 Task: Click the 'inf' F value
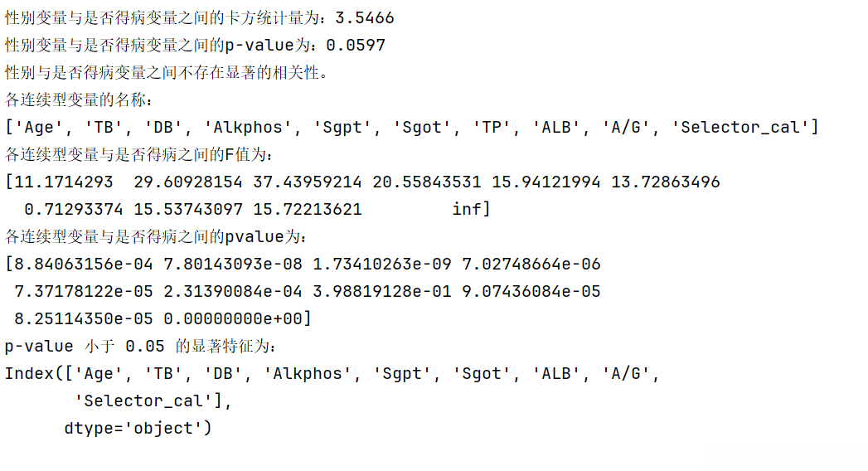coord(467,209)
